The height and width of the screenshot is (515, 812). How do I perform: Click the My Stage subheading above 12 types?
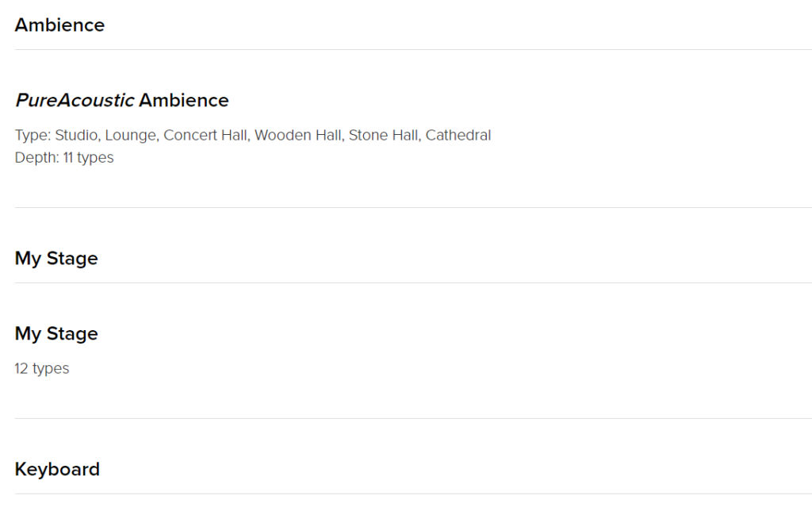pos(56,333)
